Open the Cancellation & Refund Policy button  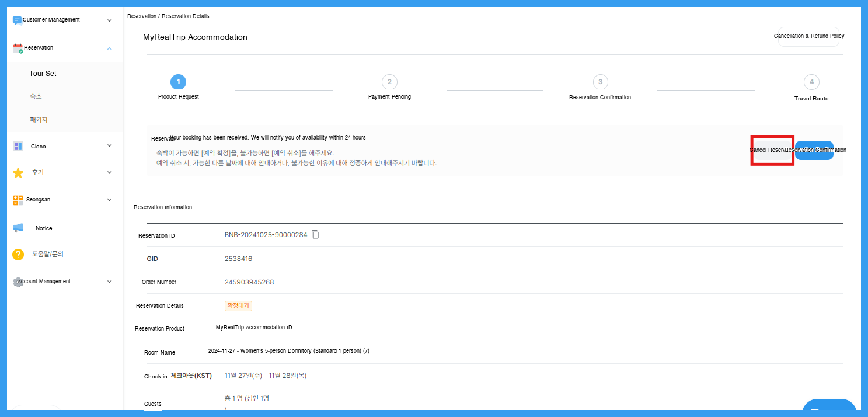pyautogui.click(x=809, y=36)
